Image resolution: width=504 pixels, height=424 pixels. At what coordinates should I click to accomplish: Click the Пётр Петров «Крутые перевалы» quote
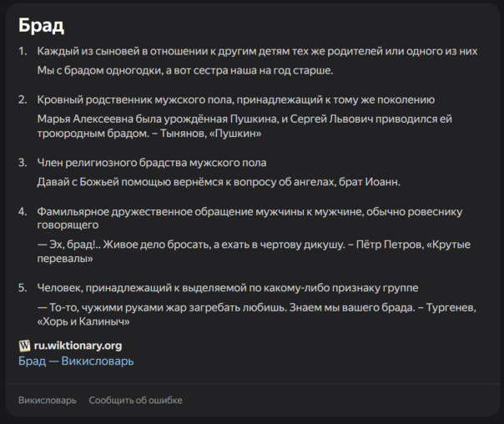pyautogui.click(x=250, y=250)
